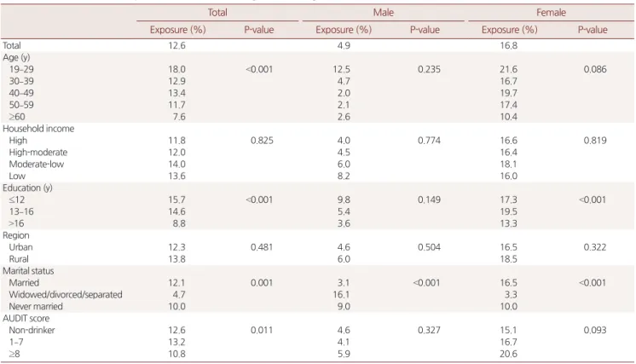Select the Age (y) section label

16,58
